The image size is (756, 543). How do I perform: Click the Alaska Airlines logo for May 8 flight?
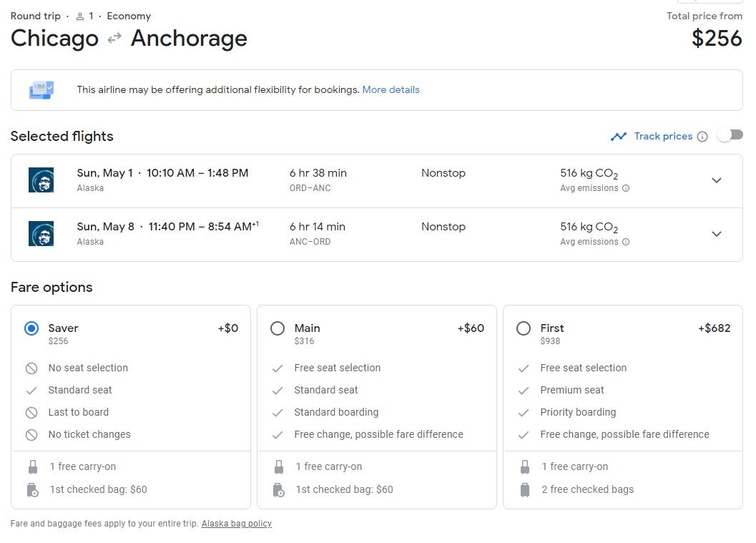[41, 233]
